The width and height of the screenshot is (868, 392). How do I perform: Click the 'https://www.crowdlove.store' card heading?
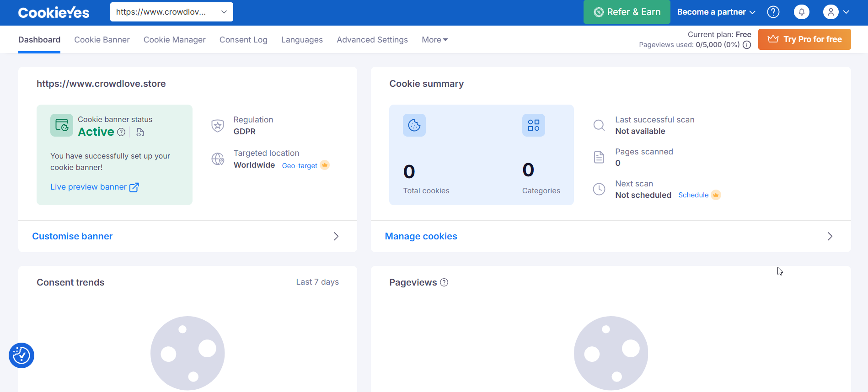coord(101,84)
